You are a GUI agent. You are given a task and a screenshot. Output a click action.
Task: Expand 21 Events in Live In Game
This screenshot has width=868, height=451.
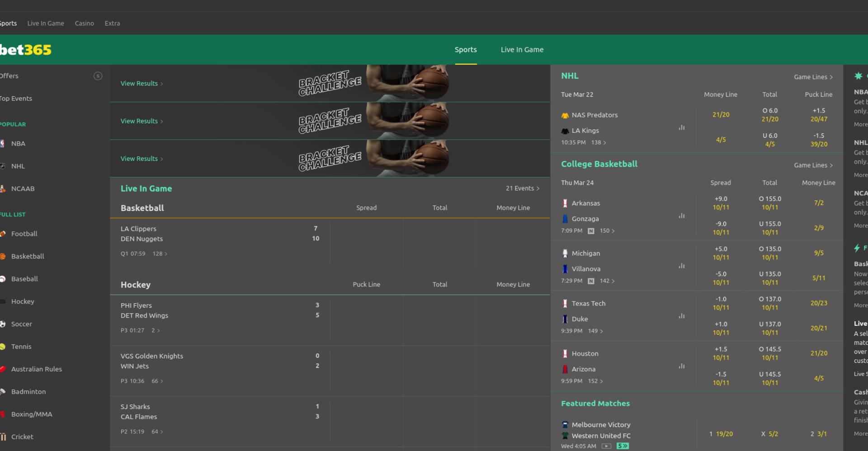coord(523,188)
